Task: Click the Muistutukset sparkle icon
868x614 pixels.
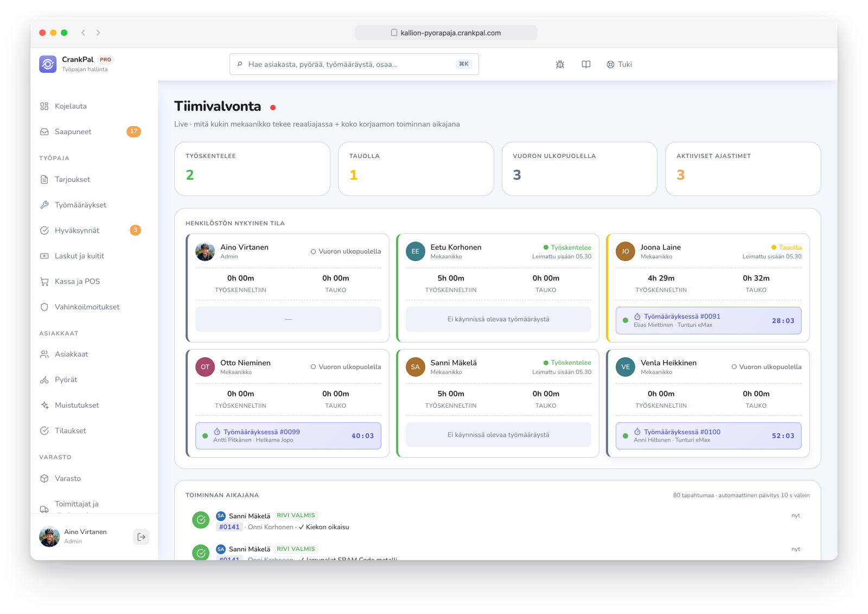Action: [x=44, y=406]
